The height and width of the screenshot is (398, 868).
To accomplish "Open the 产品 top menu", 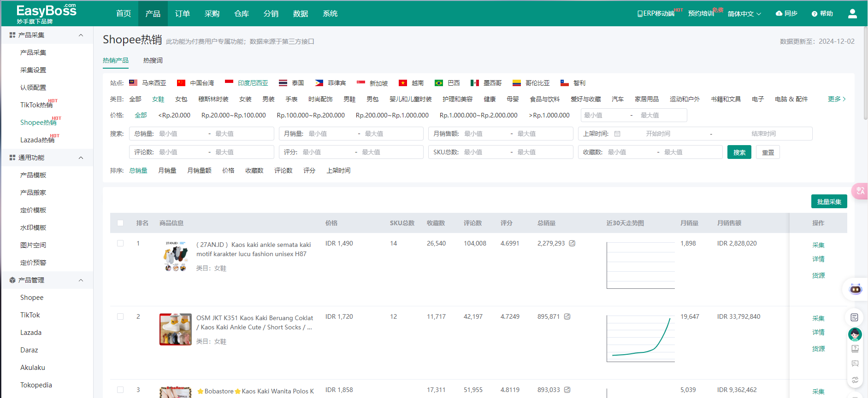I will pyautogui.click(x=153, y=14).
